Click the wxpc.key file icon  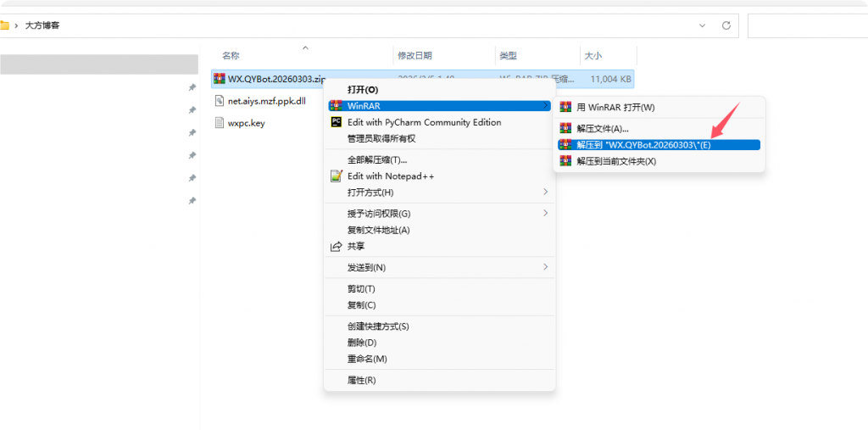(220, 123)
